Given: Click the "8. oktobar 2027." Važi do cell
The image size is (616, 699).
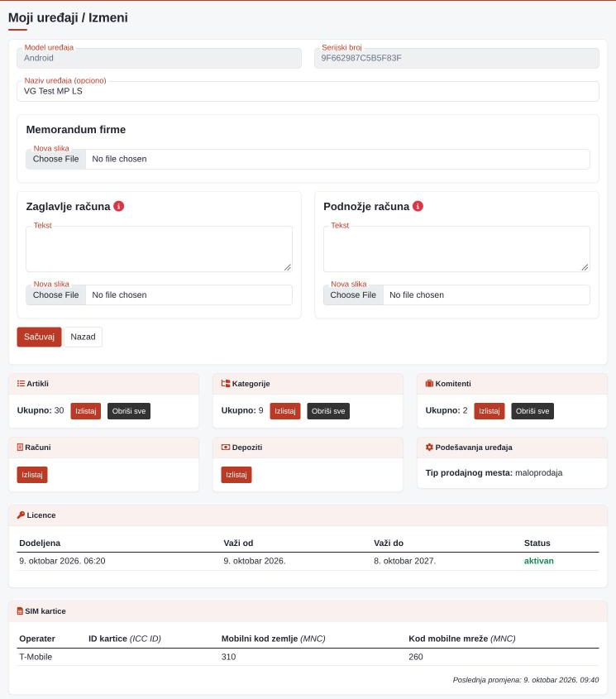Looking at the screenshot, I should pos(404,561).
